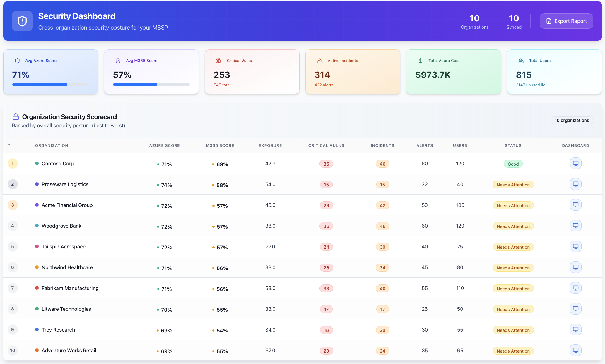605x364 pixels.
Task: Click the users icon on Total Users card
Action: [521, 61]
